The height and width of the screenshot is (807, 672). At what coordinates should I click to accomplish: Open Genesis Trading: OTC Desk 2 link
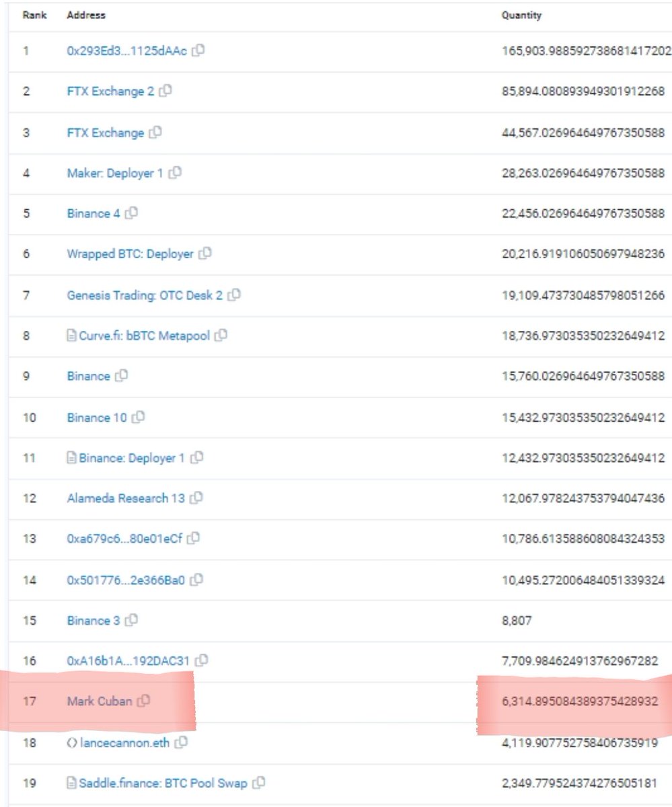point(144,295)
